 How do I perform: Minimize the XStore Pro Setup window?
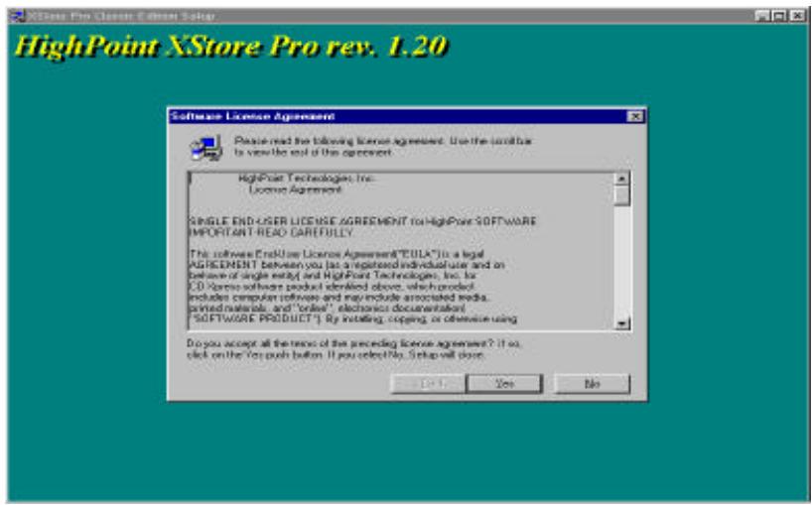click(761, 16)
